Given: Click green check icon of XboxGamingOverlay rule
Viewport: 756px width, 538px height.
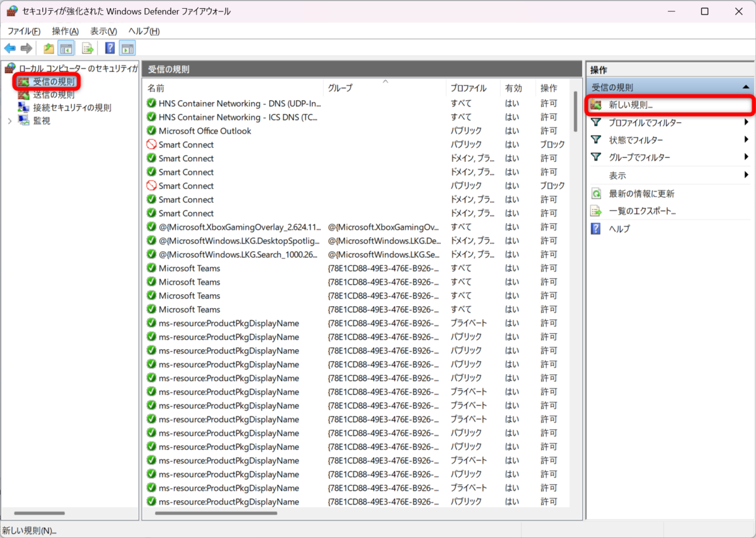Looking at the screenshot, I should click(x=151, y=227).
